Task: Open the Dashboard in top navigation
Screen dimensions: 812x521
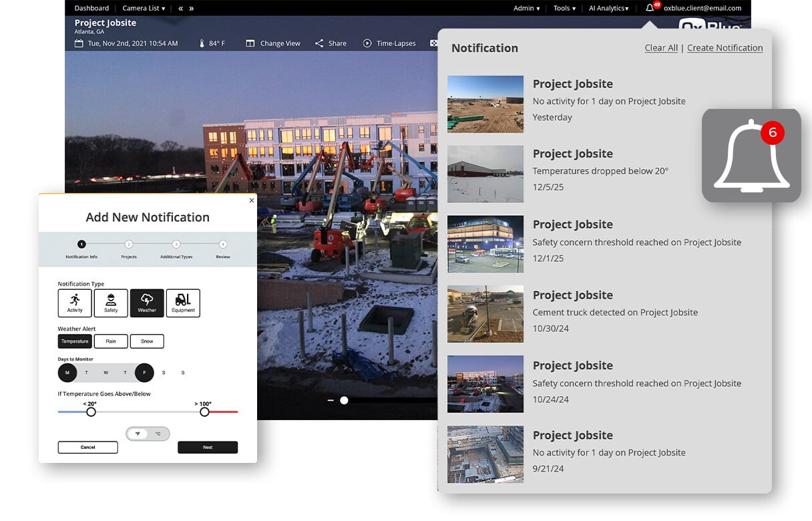Action: click(x=91, y=8)
